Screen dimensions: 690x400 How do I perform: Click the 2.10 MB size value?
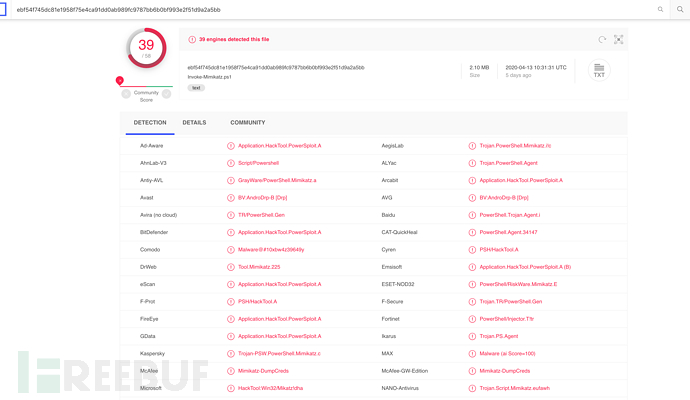[479, 68]
